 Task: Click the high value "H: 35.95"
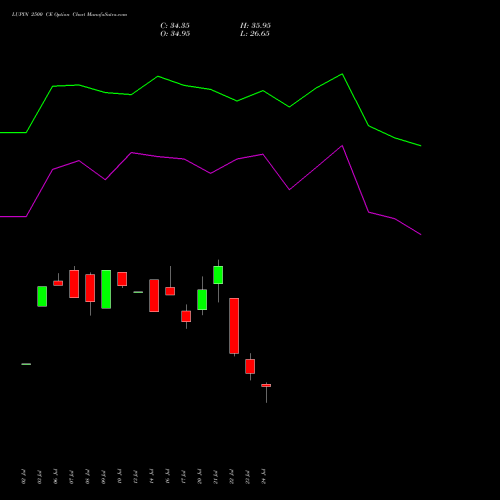[255, 26]
